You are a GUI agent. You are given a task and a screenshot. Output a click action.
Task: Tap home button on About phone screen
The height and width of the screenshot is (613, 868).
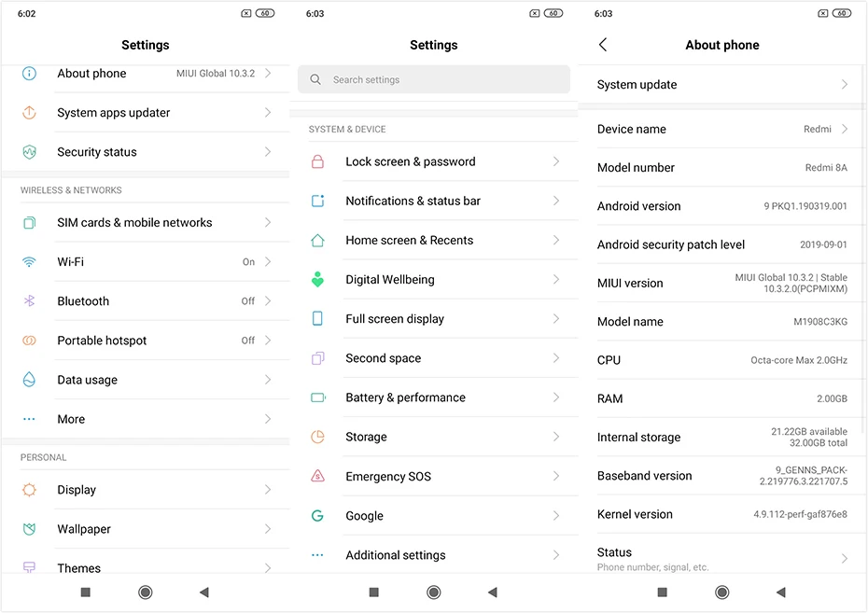click(721, 592)
